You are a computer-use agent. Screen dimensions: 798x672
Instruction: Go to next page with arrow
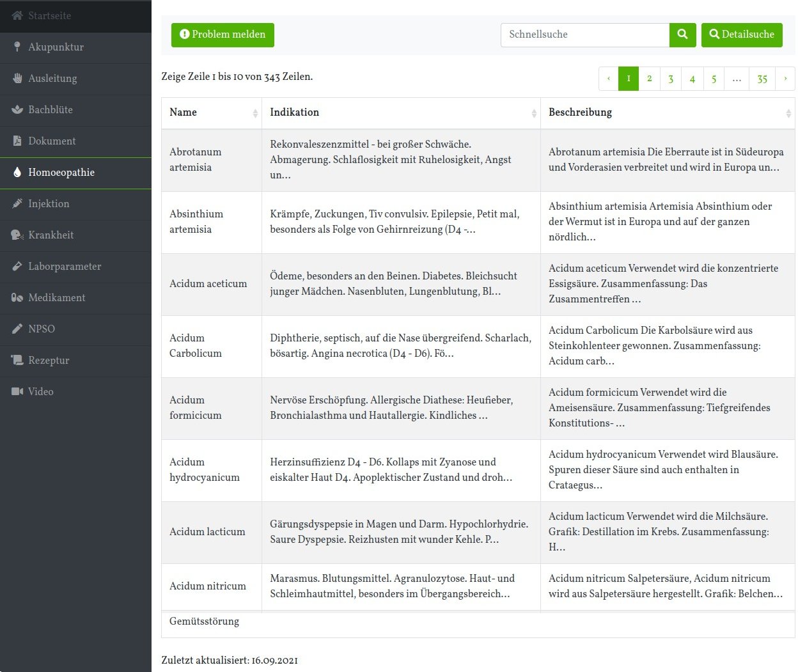point(785,79)
